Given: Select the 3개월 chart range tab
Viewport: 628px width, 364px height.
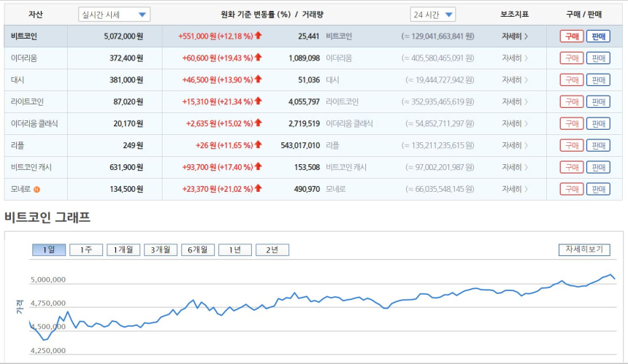Looking at the screenshot, I should (x=161, y=250).
